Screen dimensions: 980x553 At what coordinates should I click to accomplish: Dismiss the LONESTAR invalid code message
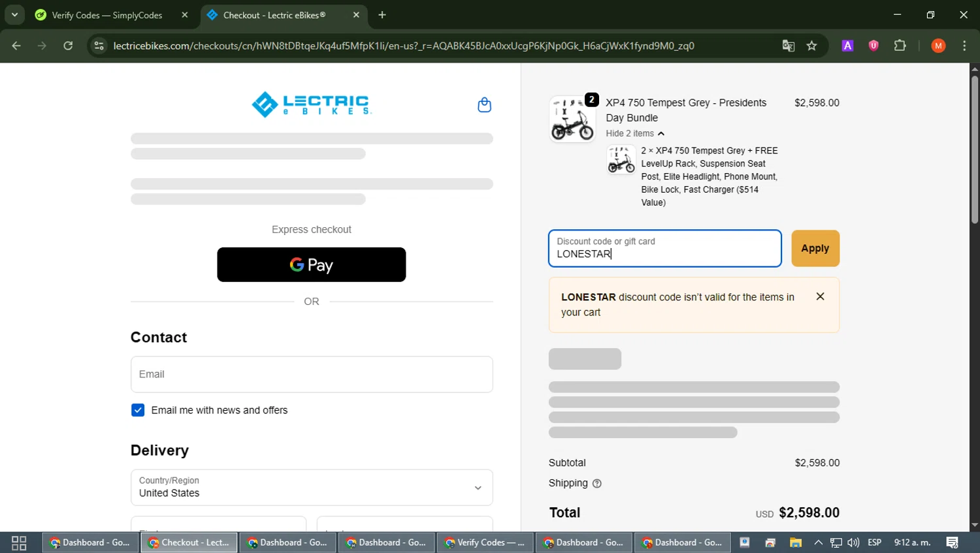coord(820,296)
